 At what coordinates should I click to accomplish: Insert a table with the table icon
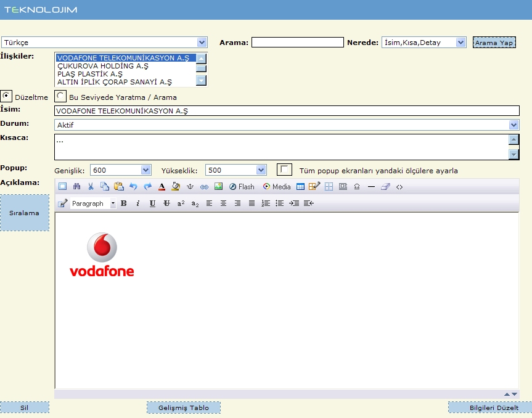300,186
